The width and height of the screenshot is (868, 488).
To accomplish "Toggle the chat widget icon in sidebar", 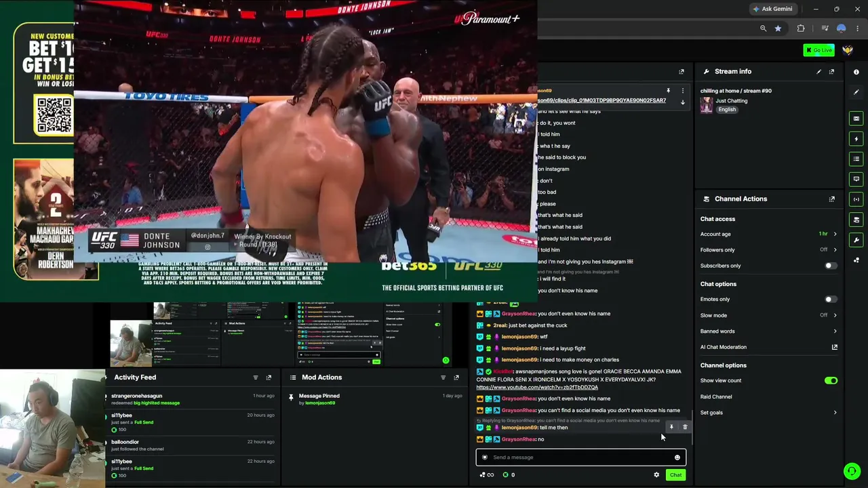I will click(856, 180).
